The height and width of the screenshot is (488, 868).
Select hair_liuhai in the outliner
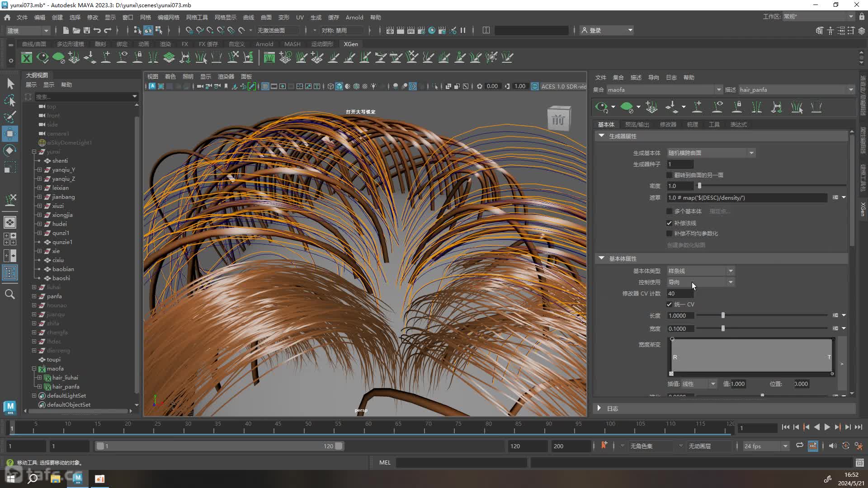65,377
